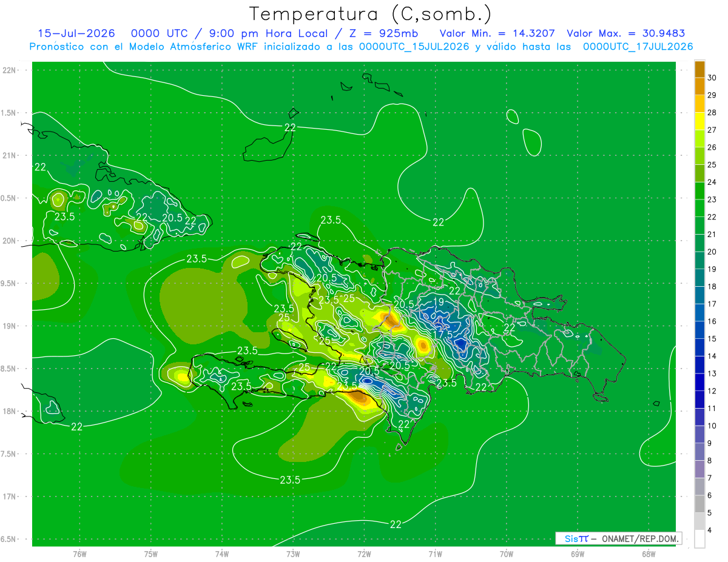The height and width of the screenshot is (562, 728).
Task: Click the legend color band between 22 and 23
Action: pos(699,208)
